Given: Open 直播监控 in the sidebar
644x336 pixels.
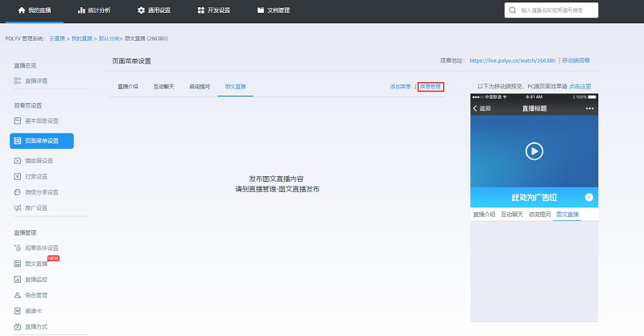Looking at the screenshot, I should point(36,279).
